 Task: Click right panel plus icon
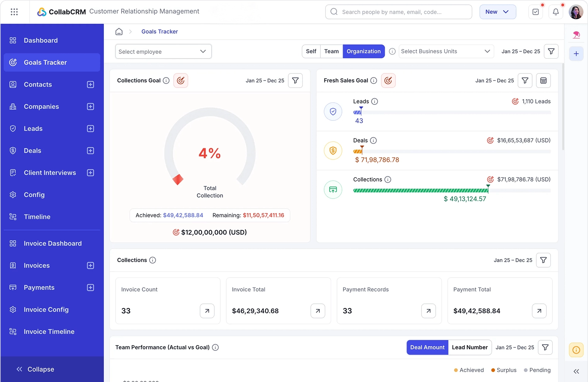[x=576, y=54]
